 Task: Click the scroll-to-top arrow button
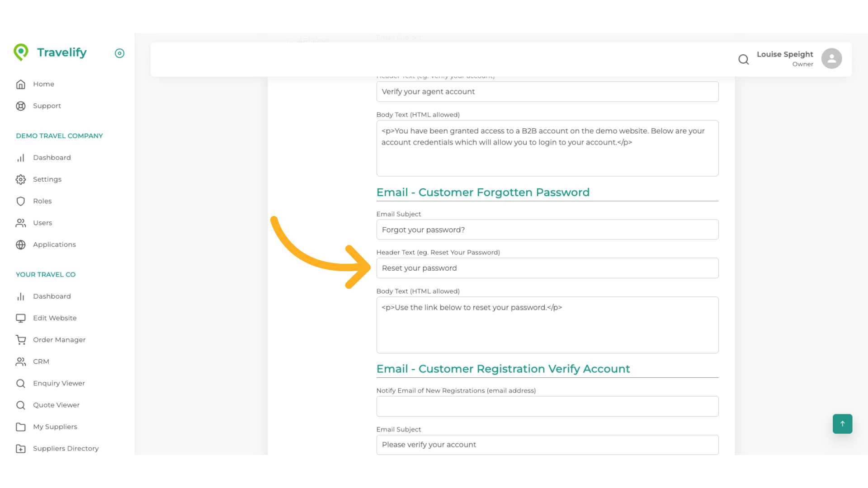pos(842,424)
